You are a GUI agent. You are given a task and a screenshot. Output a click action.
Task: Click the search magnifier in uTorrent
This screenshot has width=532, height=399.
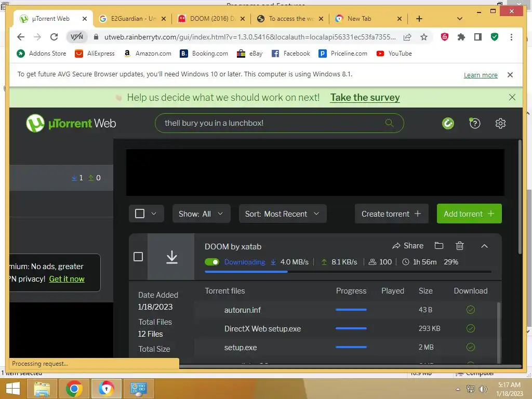point(390,123)
